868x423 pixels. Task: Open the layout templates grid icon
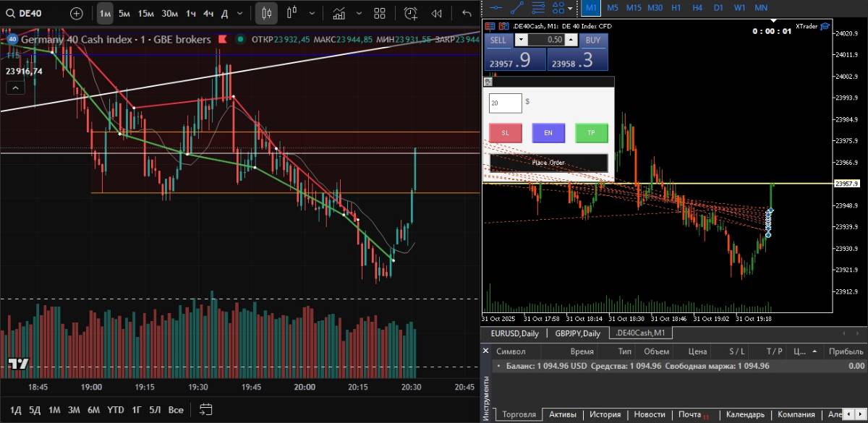(380, 13)
